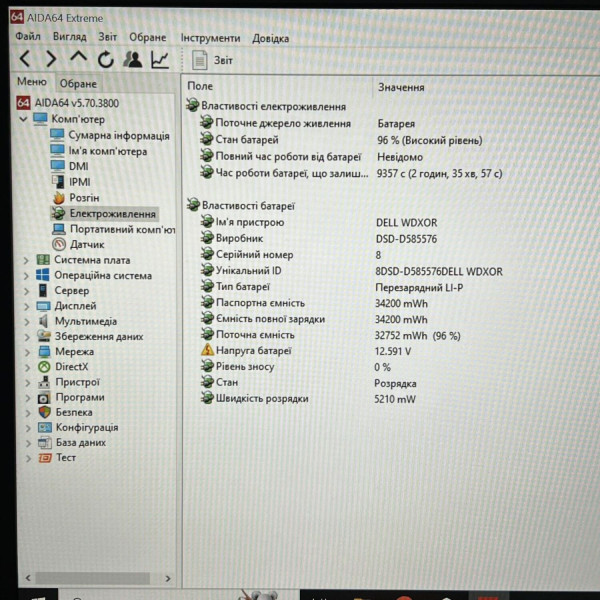Open the Вигляд menu
Viewport: 600px width, 600px height.
pos(70,37)
